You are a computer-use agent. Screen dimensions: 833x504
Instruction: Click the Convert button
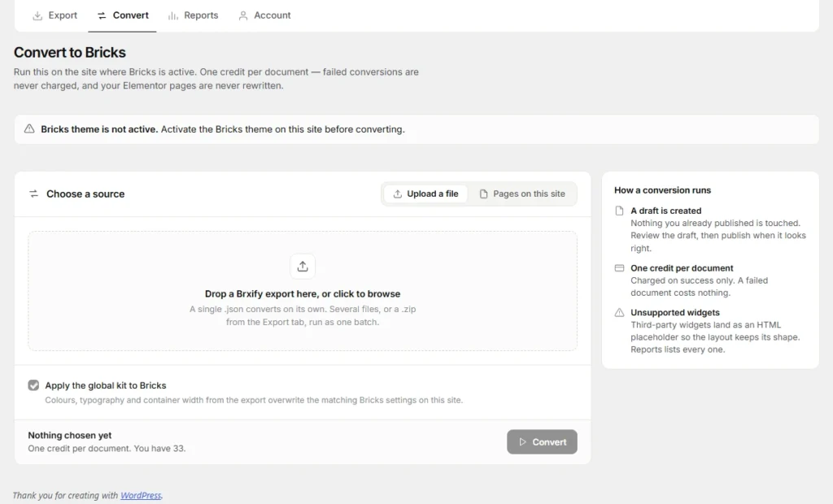click(x=542, y=442)
